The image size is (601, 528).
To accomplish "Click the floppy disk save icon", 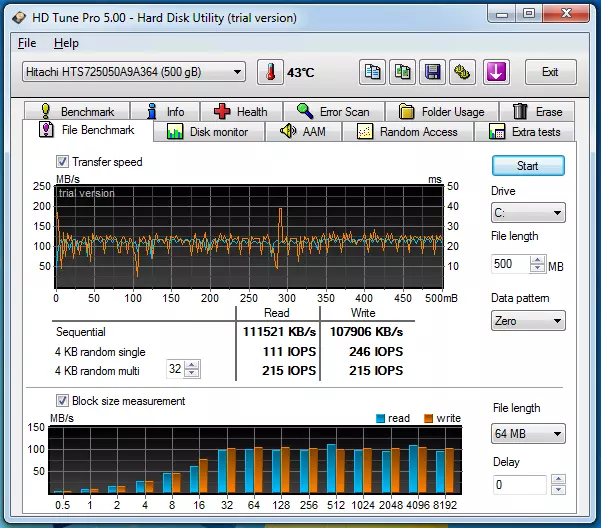I will (x=433, y=72).
